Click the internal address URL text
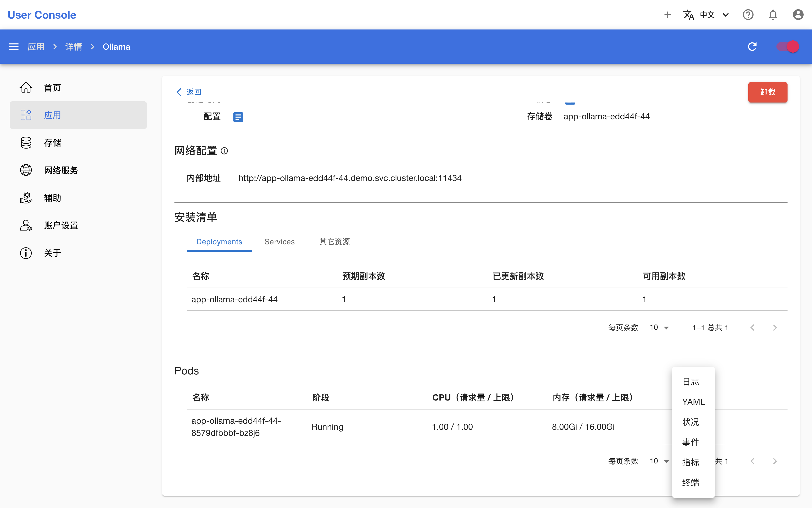812x508 pixels. (x=350, y=178)
